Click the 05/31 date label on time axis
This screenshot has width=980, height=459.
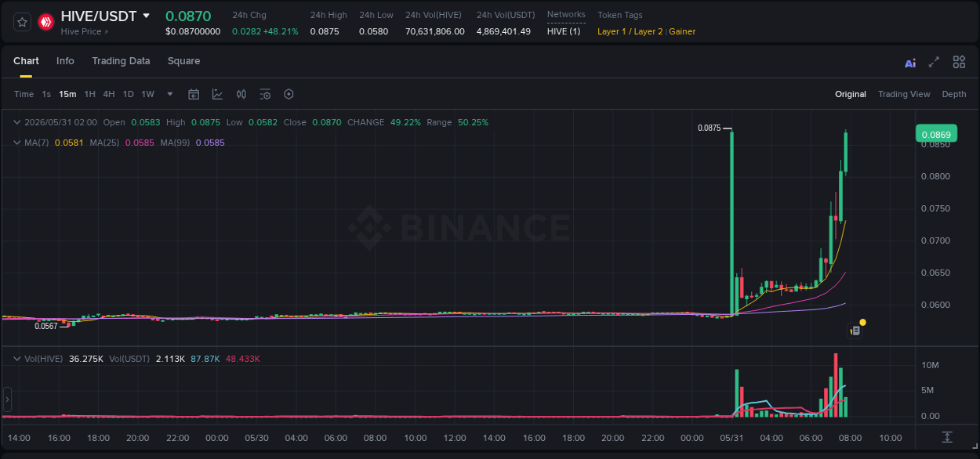tap(731, 438)
